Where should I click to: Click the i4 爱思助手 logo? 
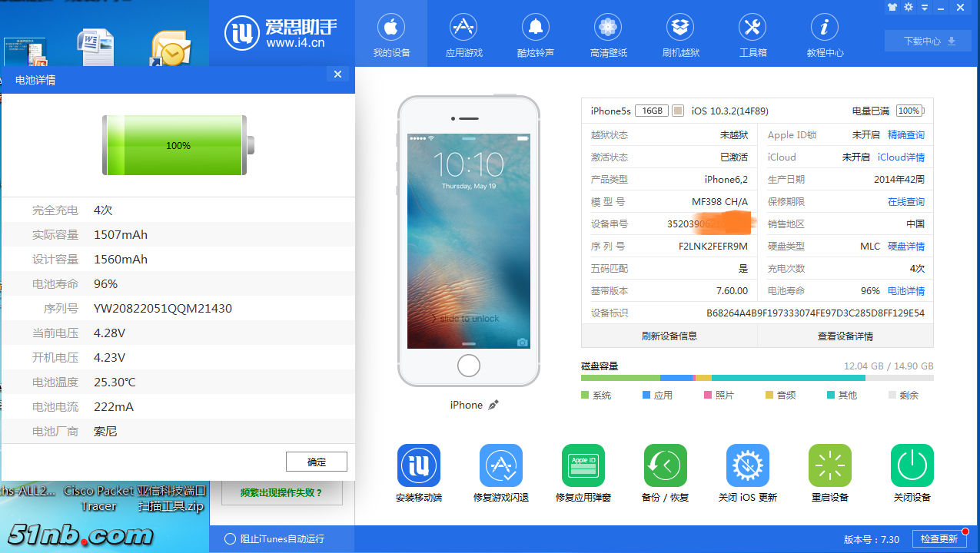tap(281, 33)
